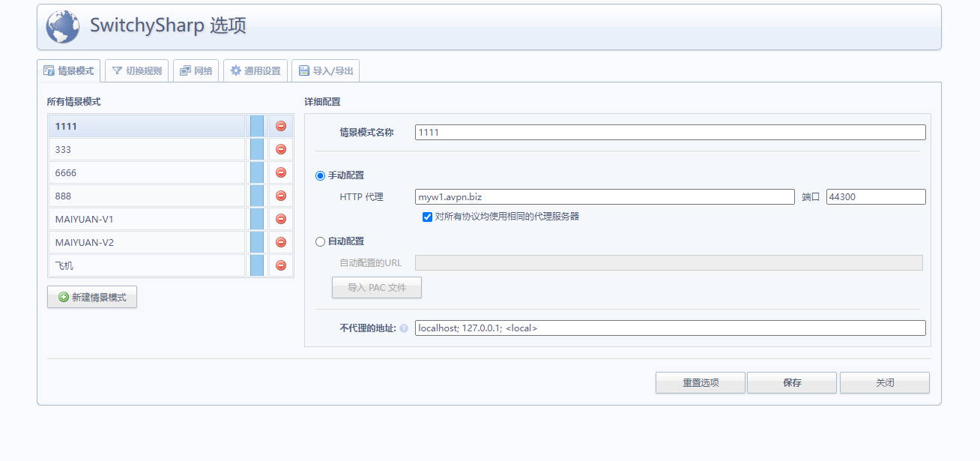This screenshot has height=461, width=980.
Task: Open the color swatch for profile 飞机
Action: click(257, 265)
